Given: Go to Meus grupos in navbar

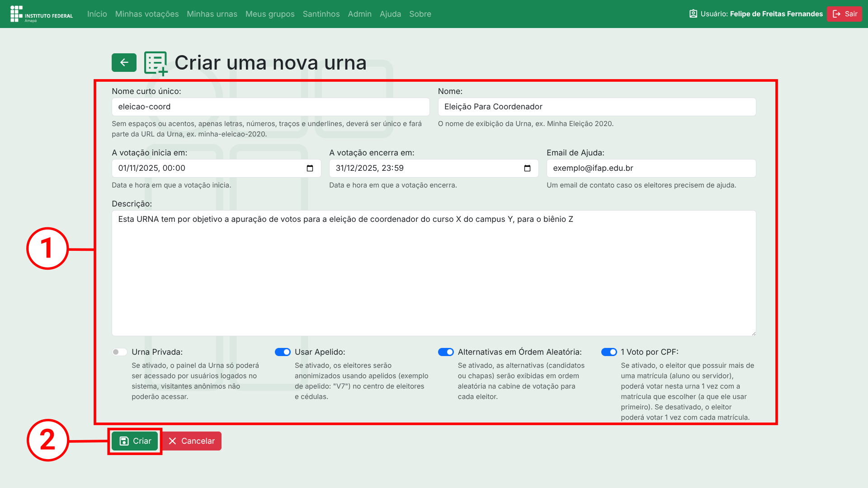Looking at the screenshot, I should pos(270,14).
